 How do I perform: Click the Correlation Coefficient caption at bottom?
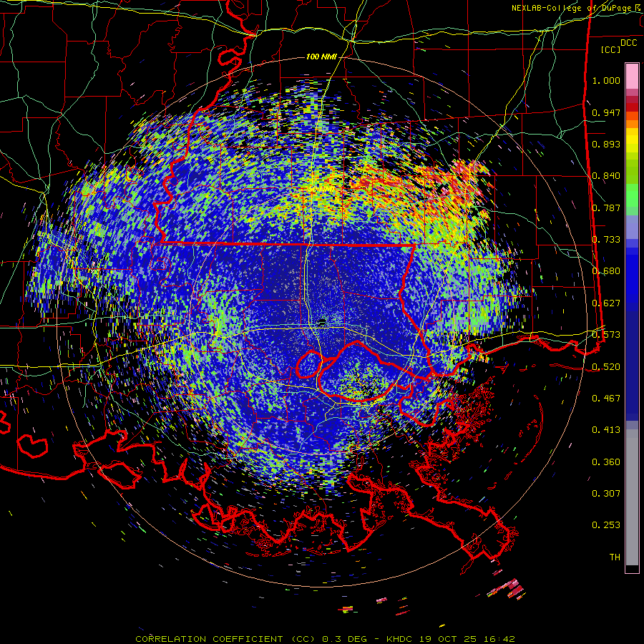click(325, 639)
